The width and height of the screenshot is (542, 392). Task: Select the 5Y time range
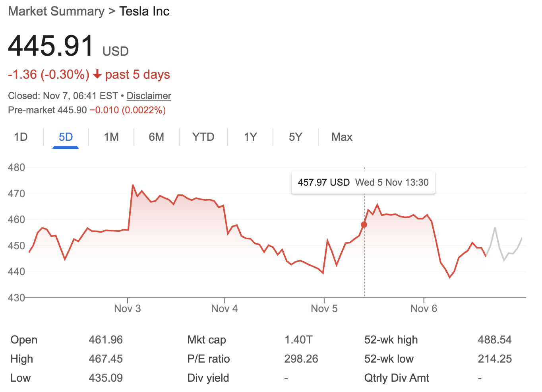coord(295,137)
